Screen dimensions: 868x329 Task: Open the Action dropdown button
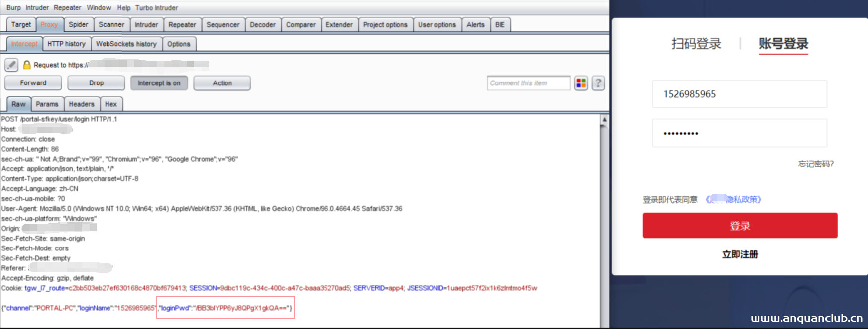pos(222,83)
